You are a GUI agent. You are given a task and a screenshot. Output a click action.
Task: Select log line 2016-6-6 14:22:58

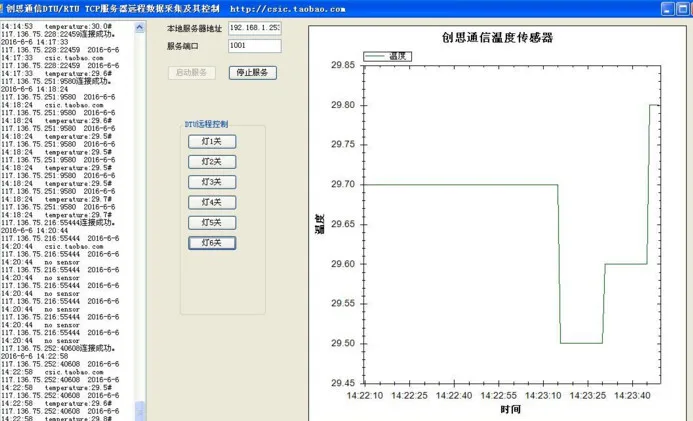(34, 356)
